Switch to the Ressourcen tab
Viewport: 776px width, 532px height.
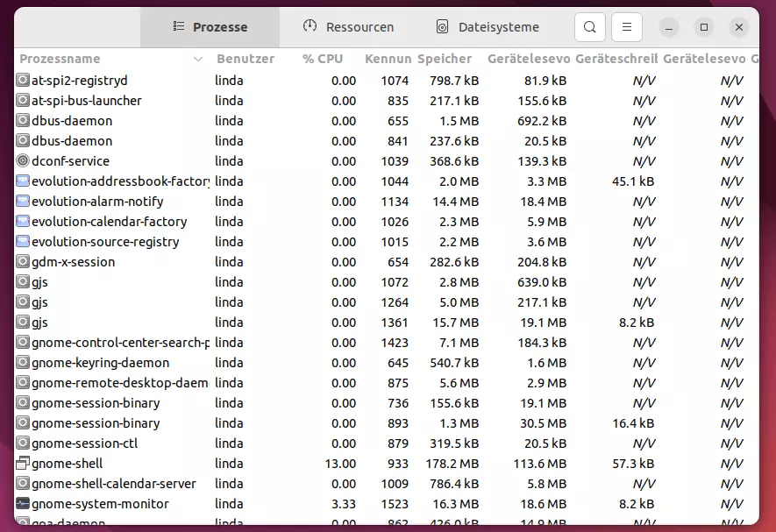click(x=348, y=27)
